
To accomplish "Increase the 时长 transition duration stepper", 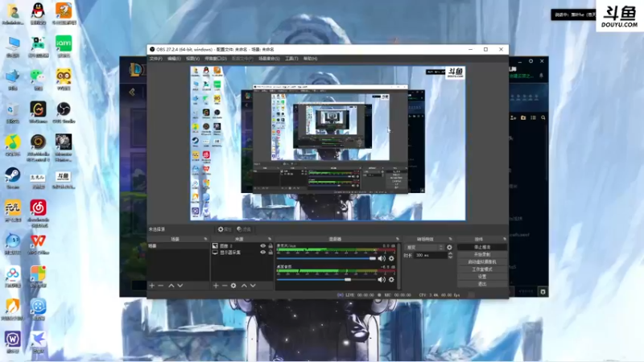I will (450, 253).
